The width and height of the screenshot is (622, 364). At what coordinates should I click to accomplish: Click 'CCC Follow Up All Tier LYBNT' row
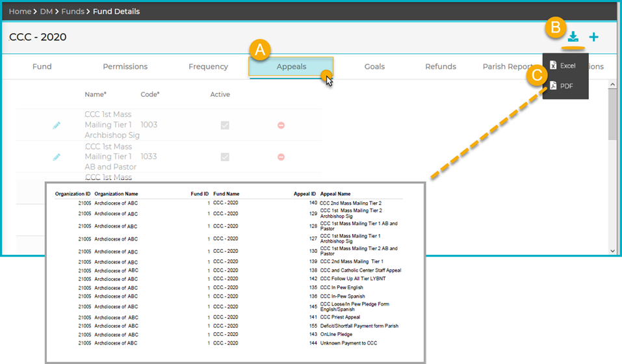pyautogui.click(x=353, y=279)
